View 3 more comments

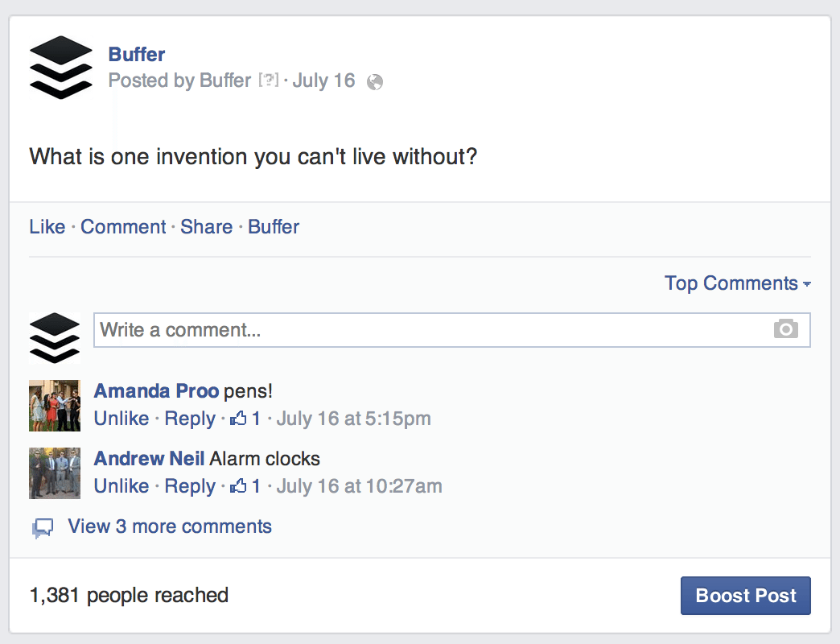coord(171,526)
